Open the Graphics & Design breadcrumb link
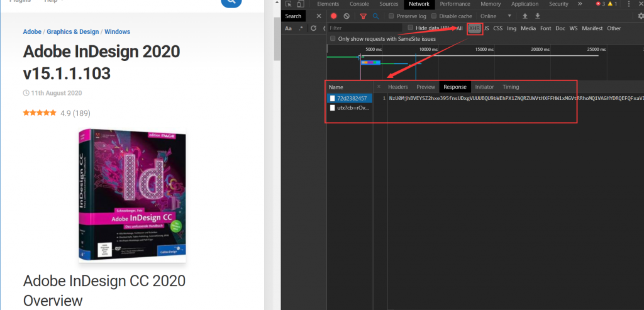This screenshot has height=310, width=644. click(x=73, y=31)
